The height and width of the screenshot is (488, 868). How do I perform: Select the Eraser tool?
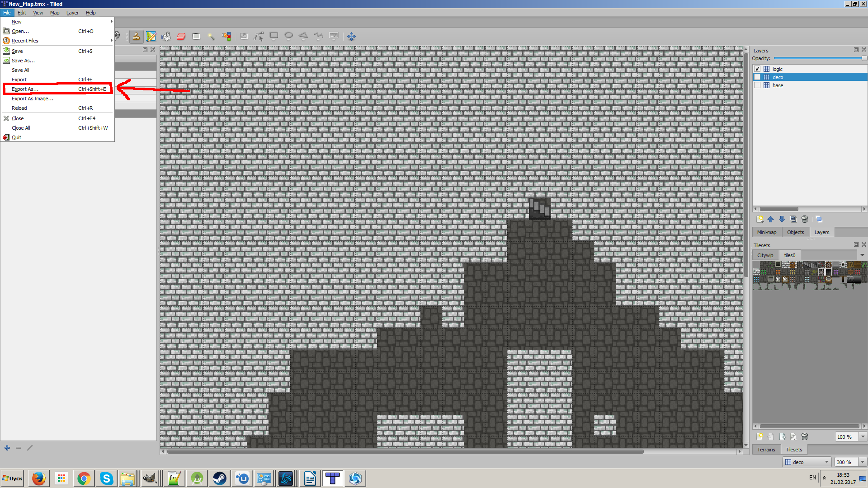[x=181, y=37]
